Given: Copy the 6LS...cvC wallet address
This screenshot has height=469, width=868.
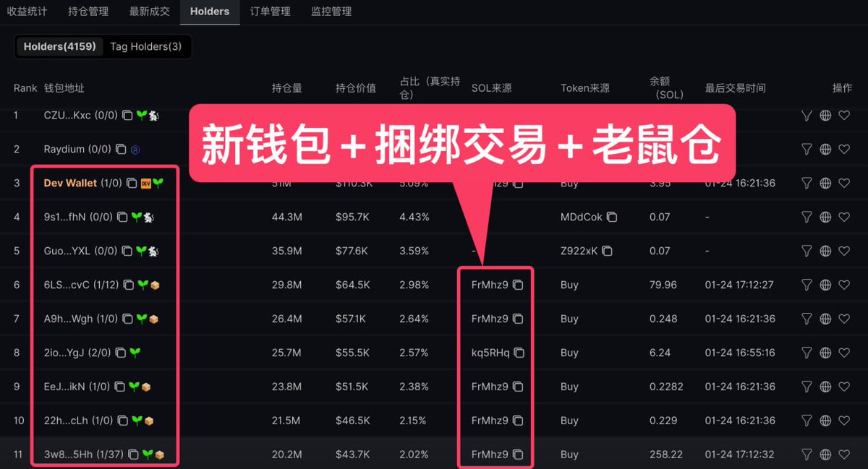Looking at the screenshot, I should pos(129,285).
